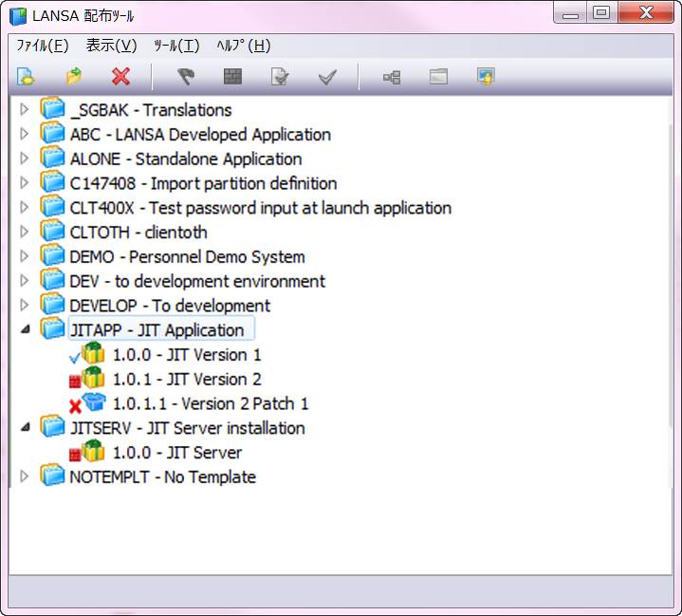Click the blue patch icon of 1.0.1.1
This screenshot has width=682, height=616.
(x=94, y=401)
